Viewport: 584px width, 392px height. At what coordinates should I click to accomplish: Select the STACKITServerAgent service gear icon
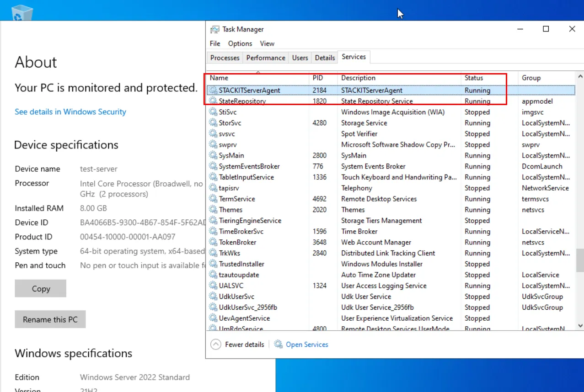[213, 90]
